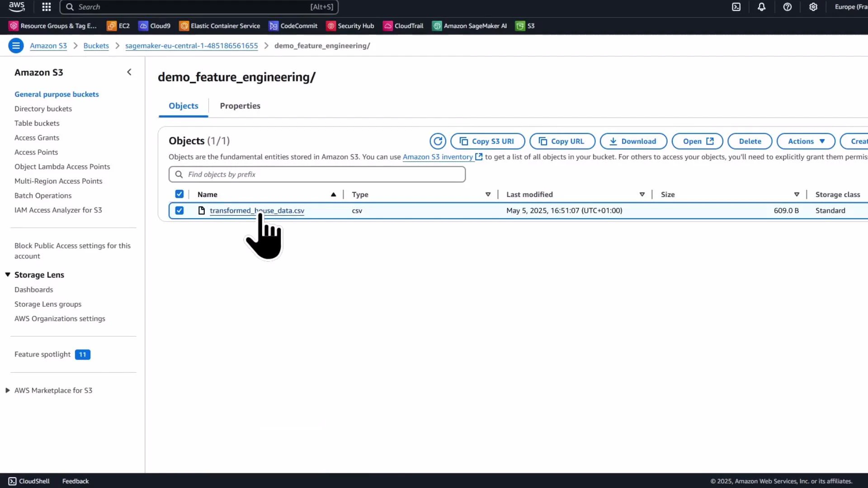Open the Last modified filter dropdown
Viewport: 868px width, 488px height.
pyautogui.click(x=642, y=194)
